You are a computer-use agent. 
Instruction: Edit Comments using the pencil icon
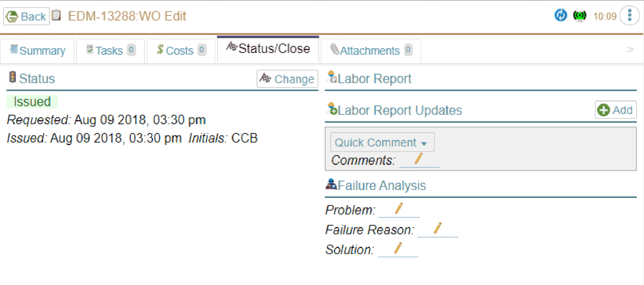point(418,159)
